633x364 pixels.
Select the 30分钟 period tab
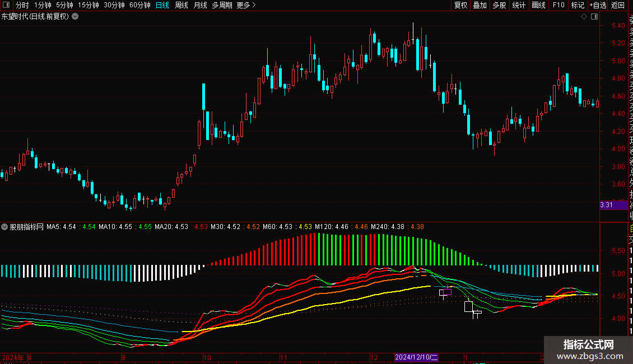114,5
